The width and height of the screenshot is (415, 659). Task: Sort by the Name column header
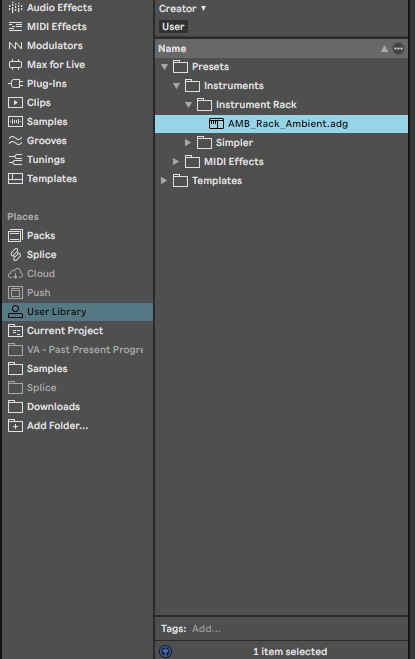tap(172, 49)
